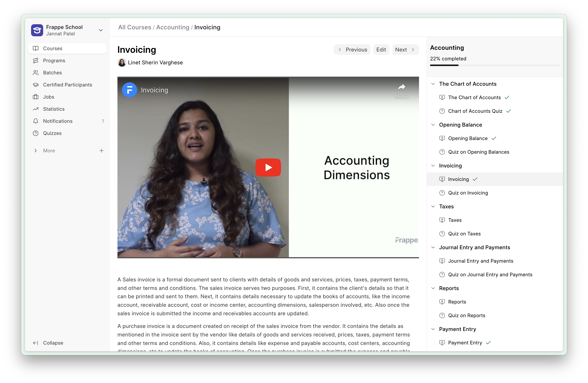
Task: Open Frappe School workspace dropdown chevron
Action: pyautogui.click(x=101, y=30)
